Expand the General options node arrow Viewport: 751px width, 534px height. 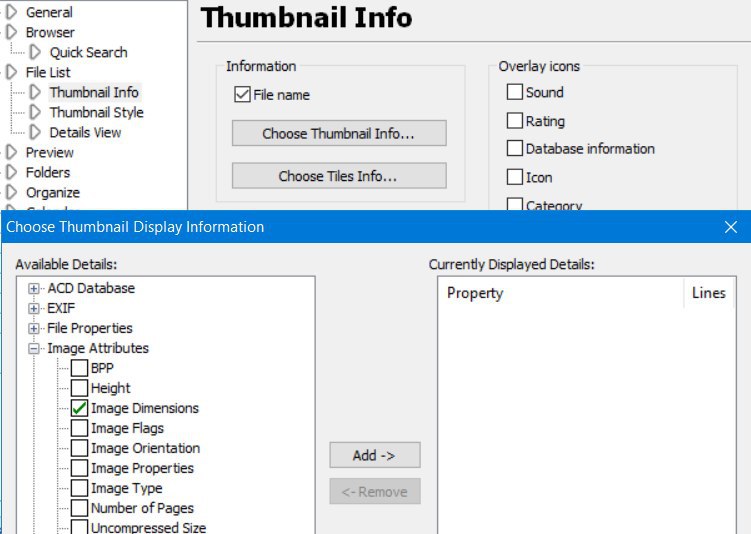pyautogui.click(x=11, y=12)
